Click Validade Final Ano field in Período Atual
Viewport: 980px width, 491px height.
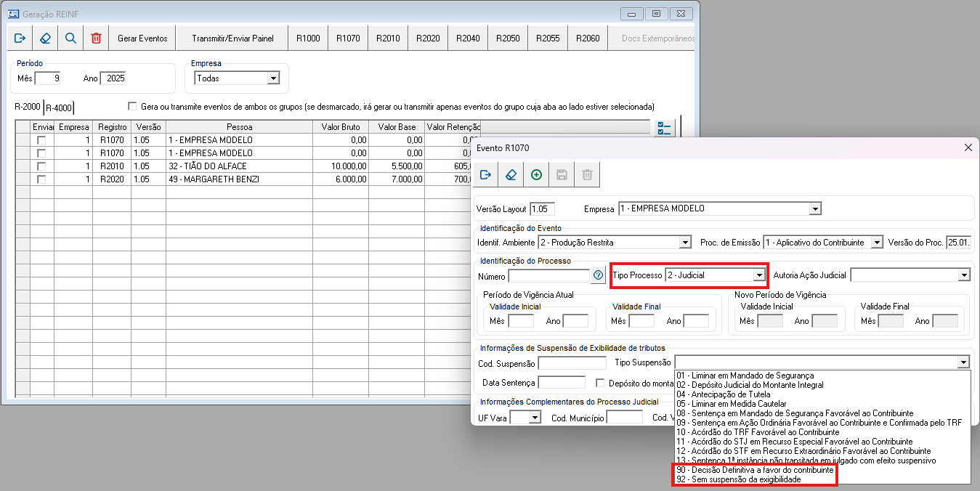[x=696, y=321]
